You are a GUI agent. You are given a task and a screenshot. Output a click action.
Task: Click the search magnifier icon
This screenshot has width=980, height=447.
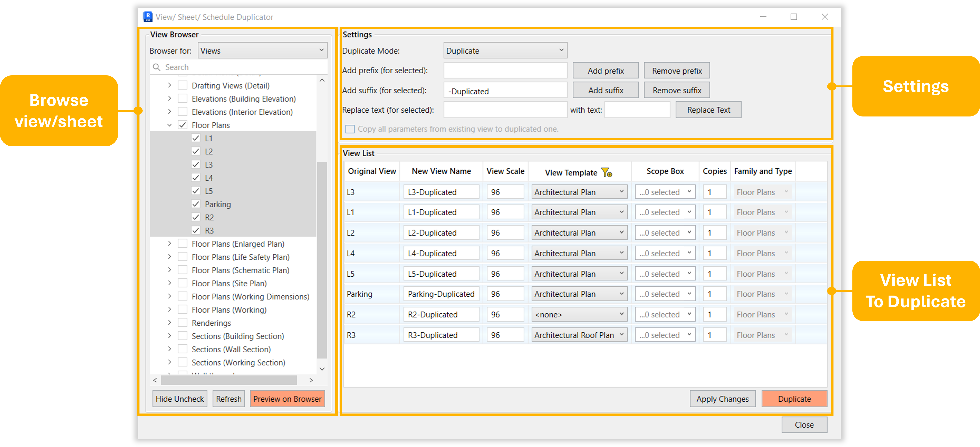coord(156,67)
